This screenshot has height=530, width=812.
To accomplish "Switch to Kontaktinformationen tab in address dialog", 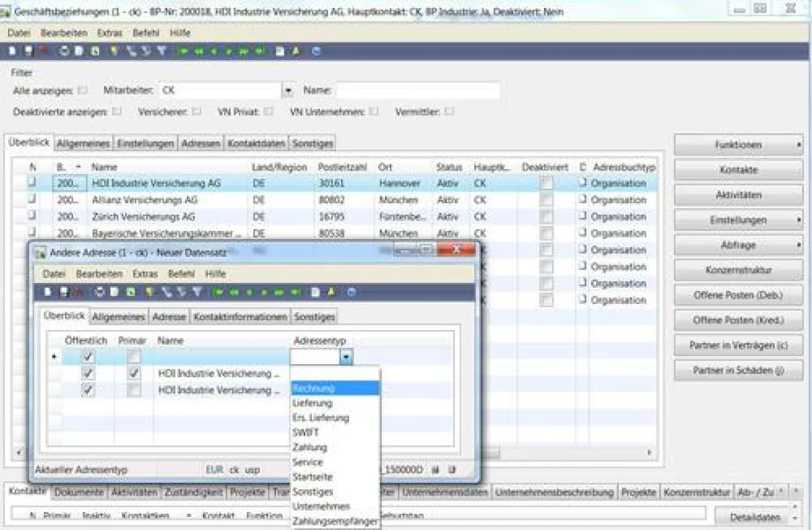I will [x=240, y=317].
